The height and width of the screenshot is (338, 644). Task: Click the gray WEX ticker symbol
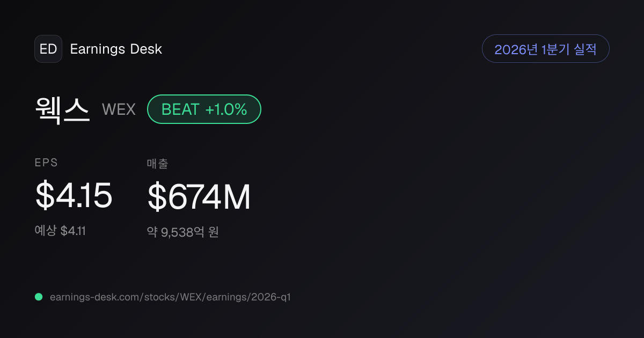[119, 109]
